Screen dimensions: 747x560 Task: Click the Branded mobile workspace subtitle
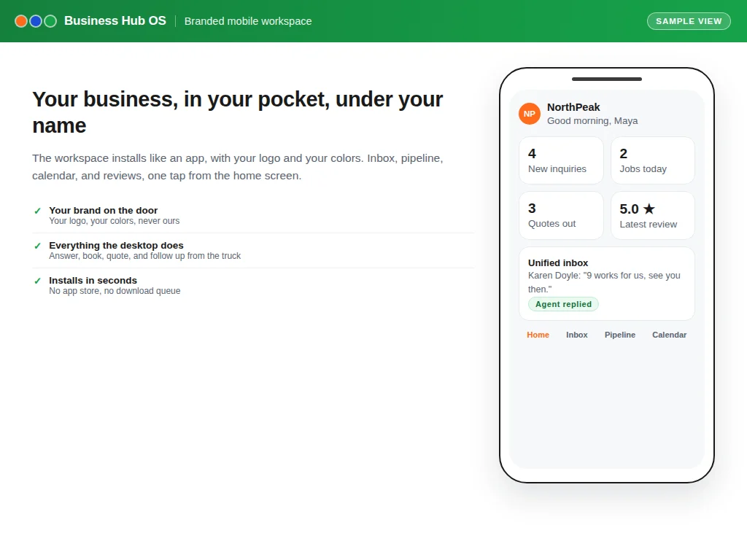tap(248, 21)
